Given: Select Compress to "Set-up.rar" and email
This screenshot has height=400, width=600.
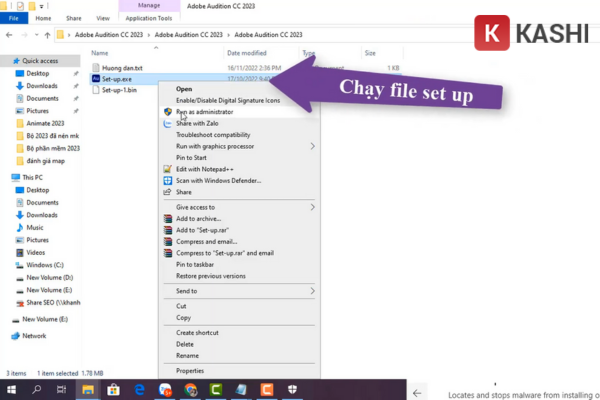Looking at the screenshot, I should coord(239,253).
